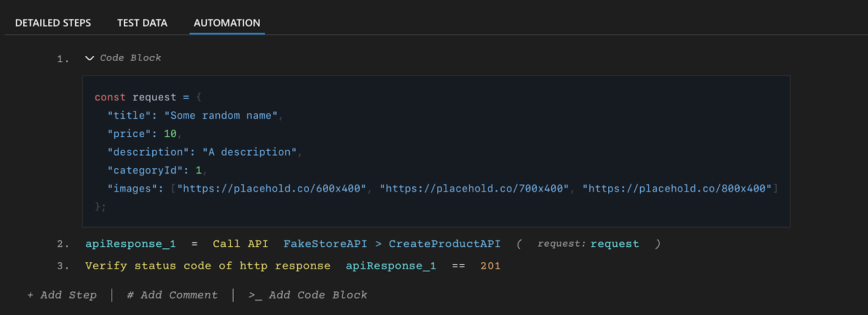
Task: Click FakeStoreAPI in step 2
Action: coord(325,244)
